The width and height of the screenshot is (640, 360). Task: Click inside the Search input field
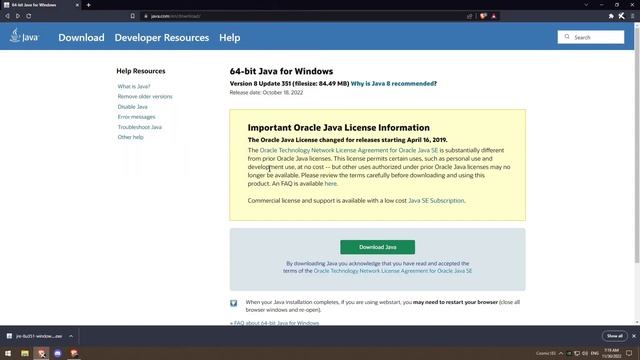(x=591, y=37)
